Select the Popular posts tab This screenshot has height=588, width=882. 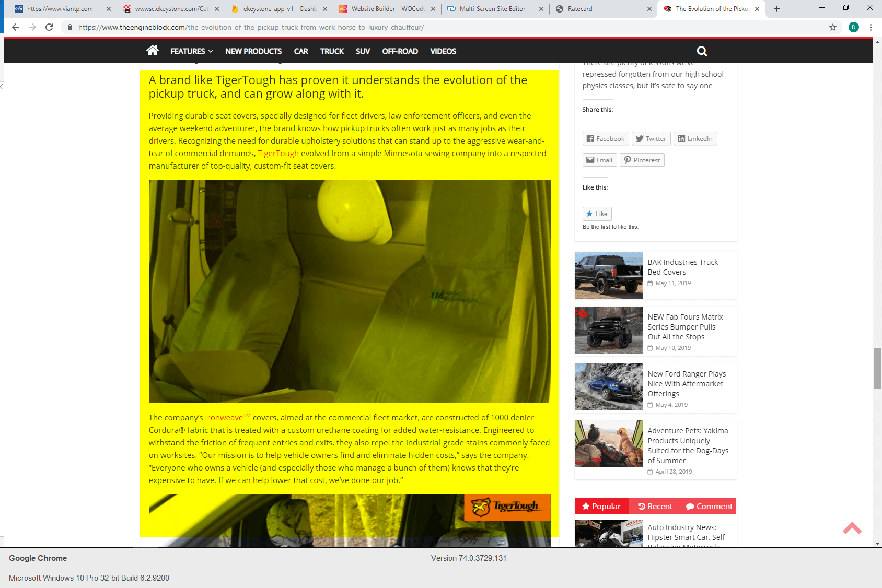(601, 506)
